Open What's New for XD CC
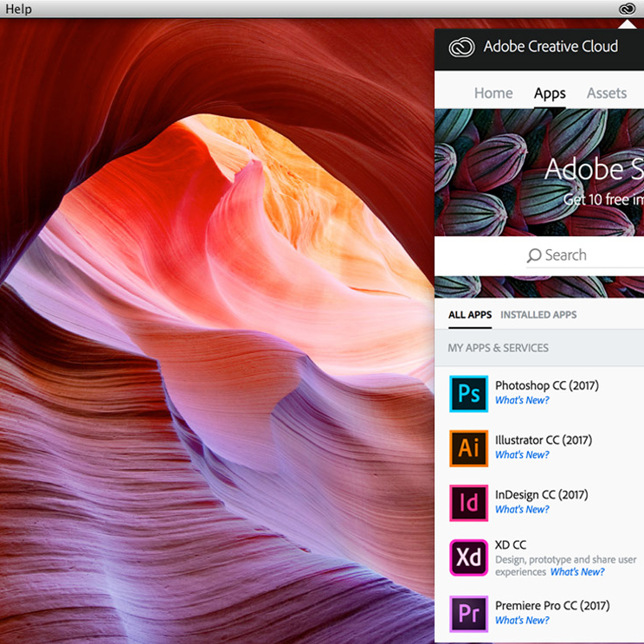This screenshot has width=644, height=644. 577,572
